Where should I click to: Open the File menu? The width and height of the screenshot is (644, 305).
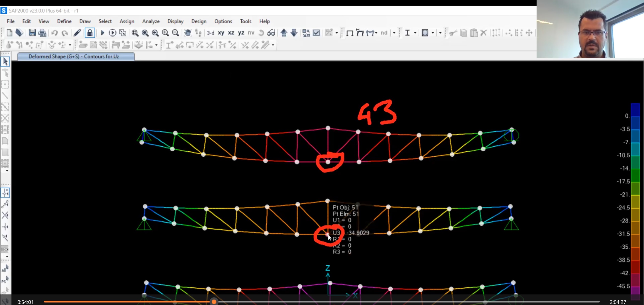[x=11, y=21]
